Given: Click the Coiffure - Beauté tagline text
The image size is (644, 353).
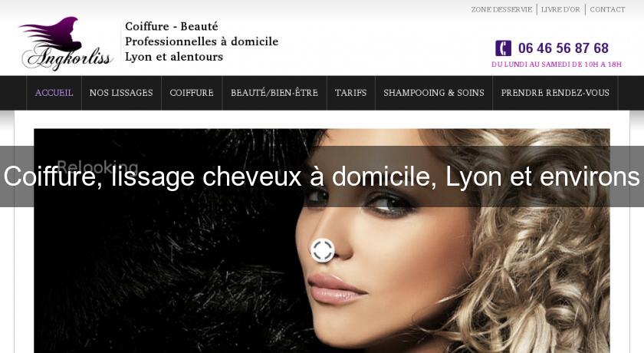Looking at the screenshot, I should pos(171,26).
